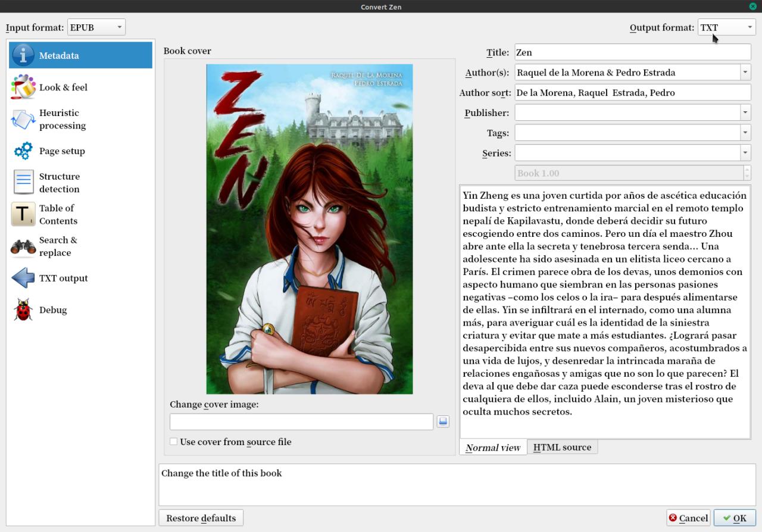Click the Series input field

(627, 153)
